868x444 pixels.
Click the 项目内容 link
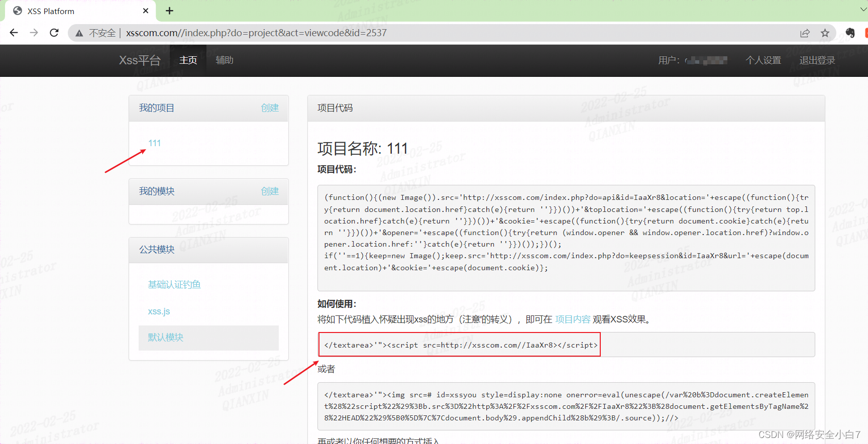573,319
